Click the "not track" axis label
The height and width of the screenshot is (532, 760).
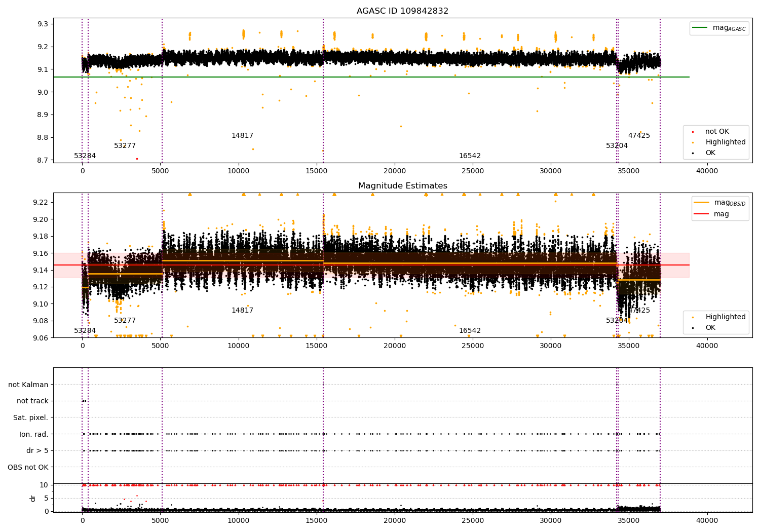(32, 401)
